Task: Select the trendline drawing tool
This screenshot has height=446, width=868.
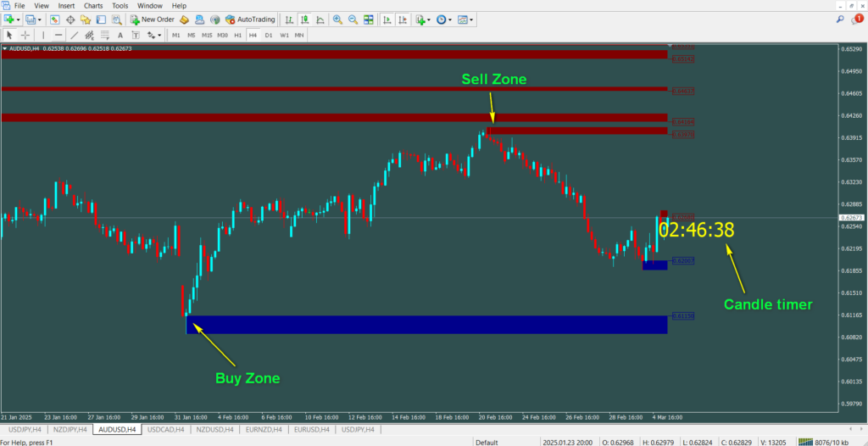Action: [75, 36]
